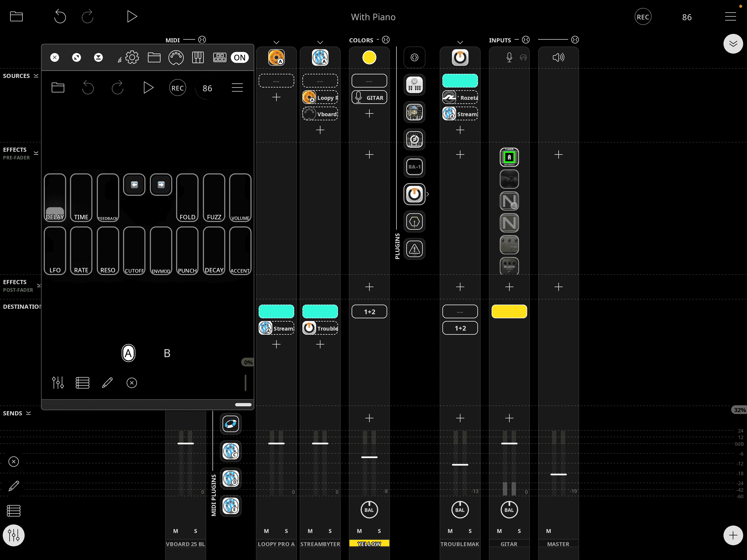
Task: Open the plugin window preset folder
Action: 154,57
